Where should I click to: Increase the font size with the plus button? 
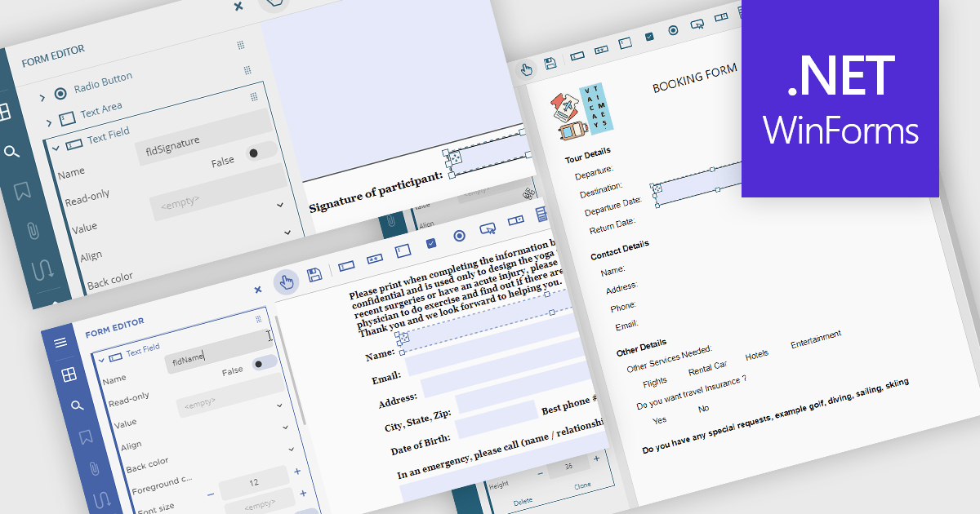296,472
